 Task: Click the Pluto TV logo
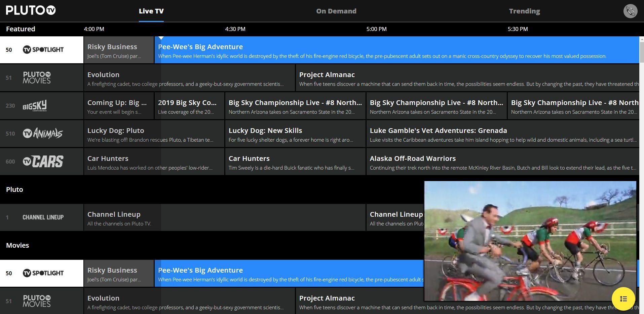[x=31, y=10]
